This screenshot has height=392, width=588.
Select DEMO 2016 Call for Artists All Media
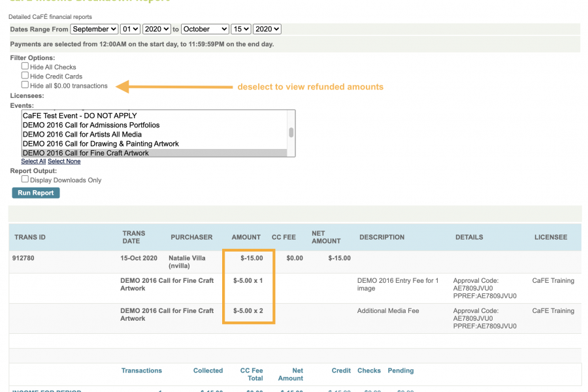tap(154, 135)
